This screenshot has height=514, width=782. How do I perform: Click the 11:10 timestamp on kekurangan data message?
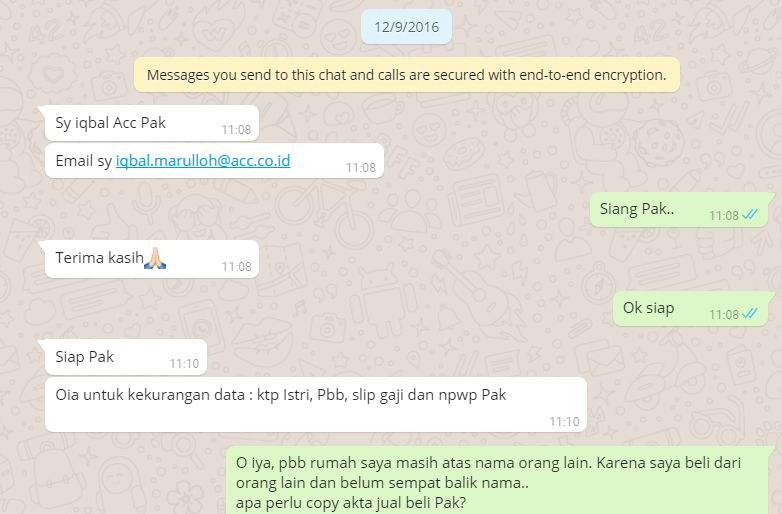tap(564, 421)
